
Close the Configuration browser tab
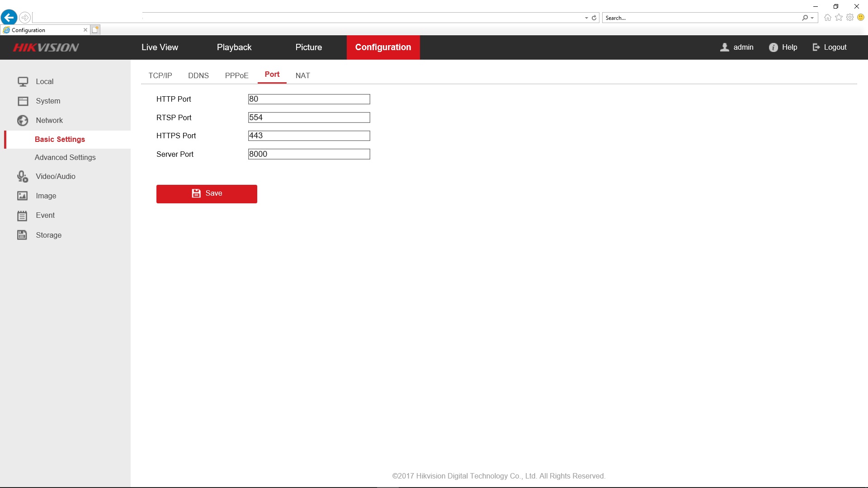point(85,30)
